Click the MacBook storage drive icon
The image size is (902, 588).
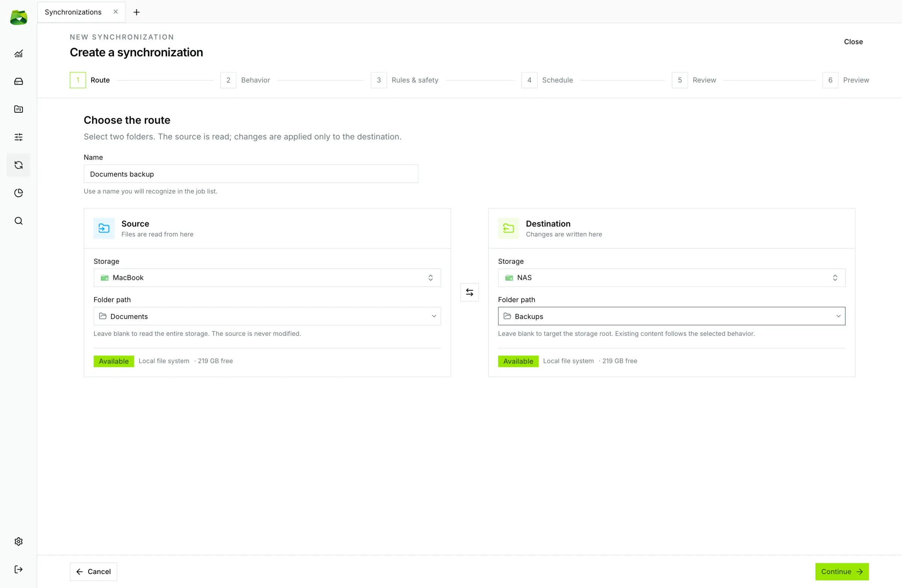coord(104,278)
